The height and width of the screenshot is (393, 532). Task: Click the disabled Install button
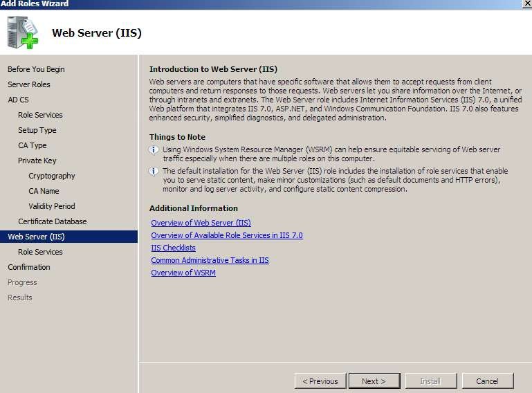431,381
